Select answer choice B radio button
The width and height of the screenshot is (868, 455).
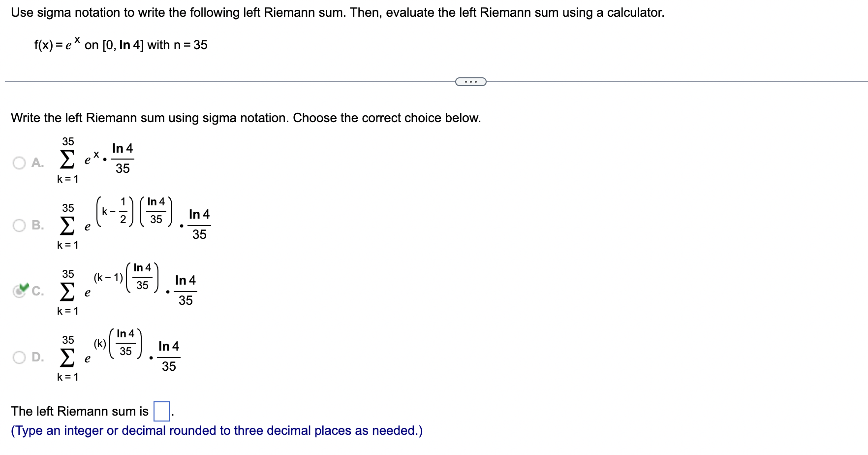[x=19, y=225]
